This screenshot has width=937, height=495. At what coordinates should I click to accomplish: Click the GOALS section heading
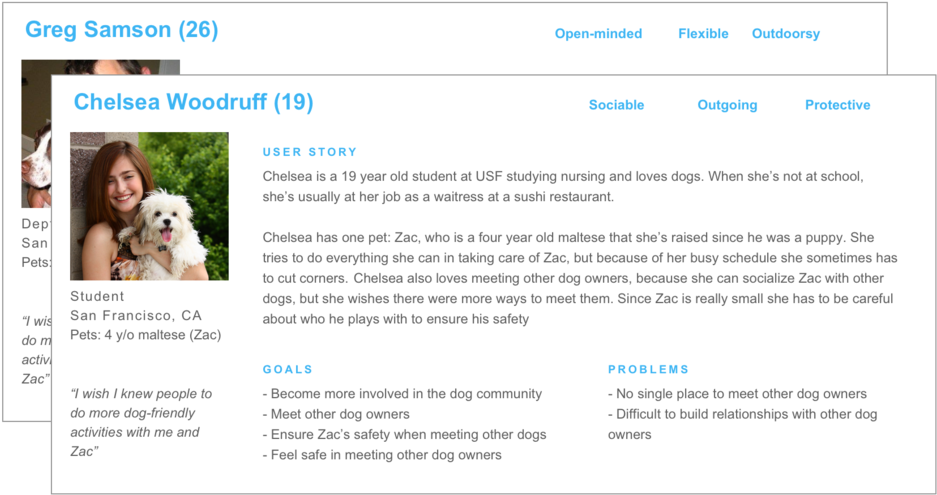[x=287, y=369]
